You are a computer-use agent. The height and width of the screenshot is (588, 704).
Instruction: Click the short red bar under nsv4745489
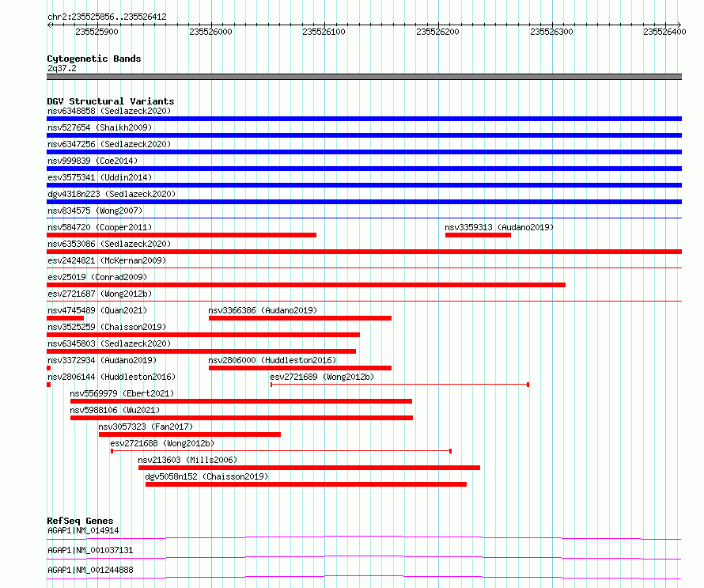(x=65, y=318)
